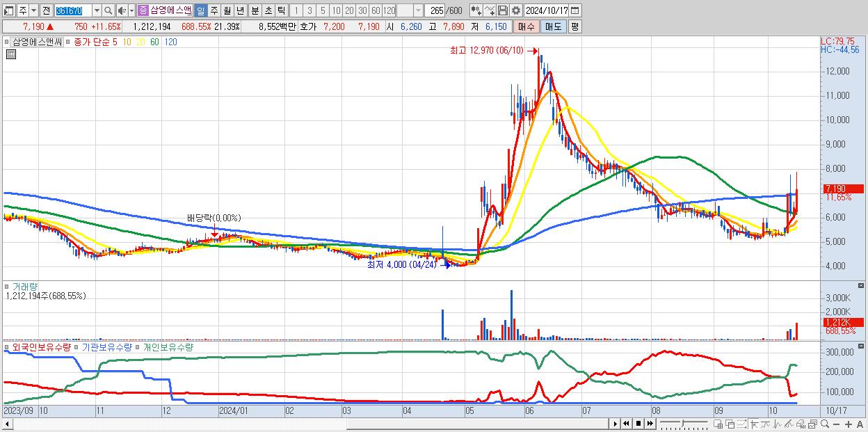Image resolution: width=868 pixels, height=432 pixels.
Task: Choose the 20 interval button
Action: pyautogui.click(x=349, y=10)
